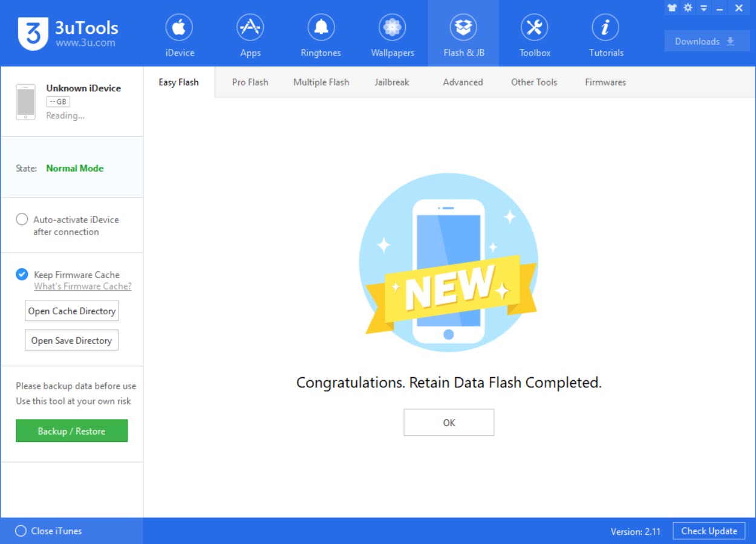Open the What's Firmware Cache link
Screen dimensions: 756x544
tap(82, 287)
